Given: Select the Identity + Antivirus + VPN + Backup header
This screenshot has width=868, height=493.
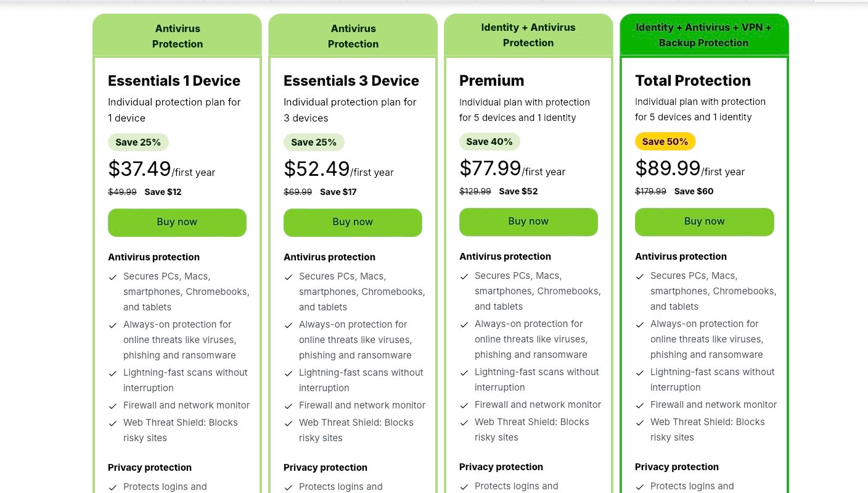Looking at the screenshot, I should pos(703,35).
